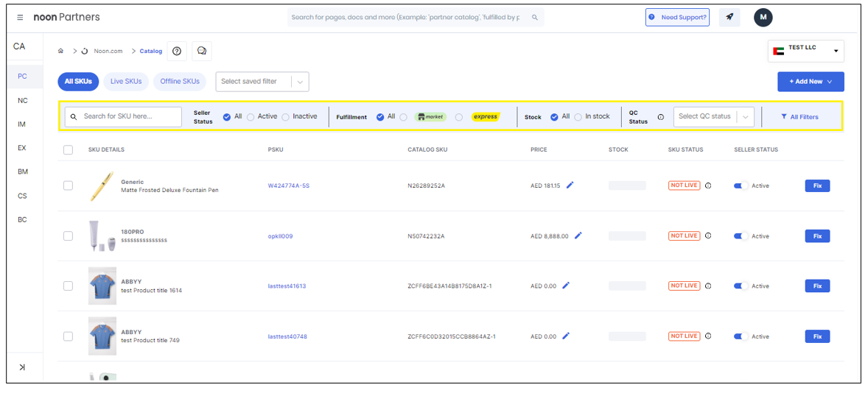This screenshot has height=393, width=868.
Task: Focus the top pages and docs search bar
Action: (x=416, y=17)
